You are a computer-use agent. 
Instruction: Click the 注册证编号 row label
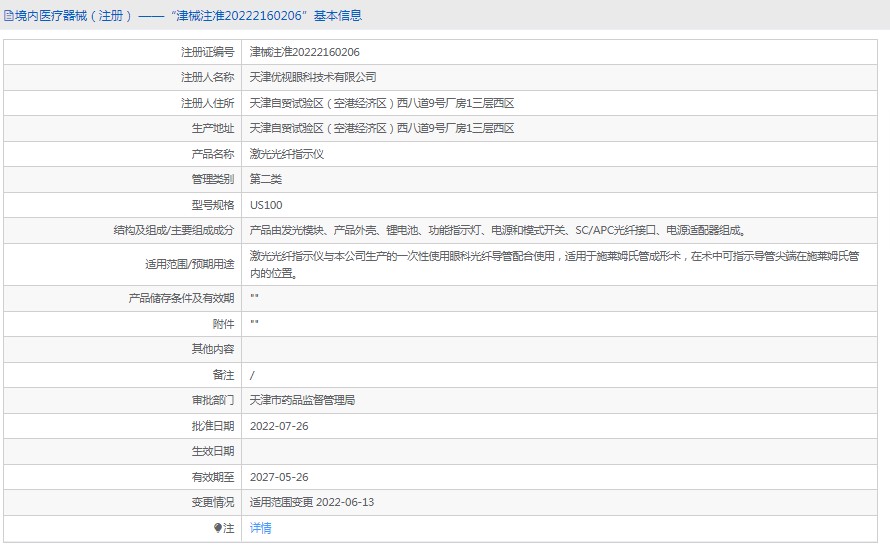(x=207, y=52)
